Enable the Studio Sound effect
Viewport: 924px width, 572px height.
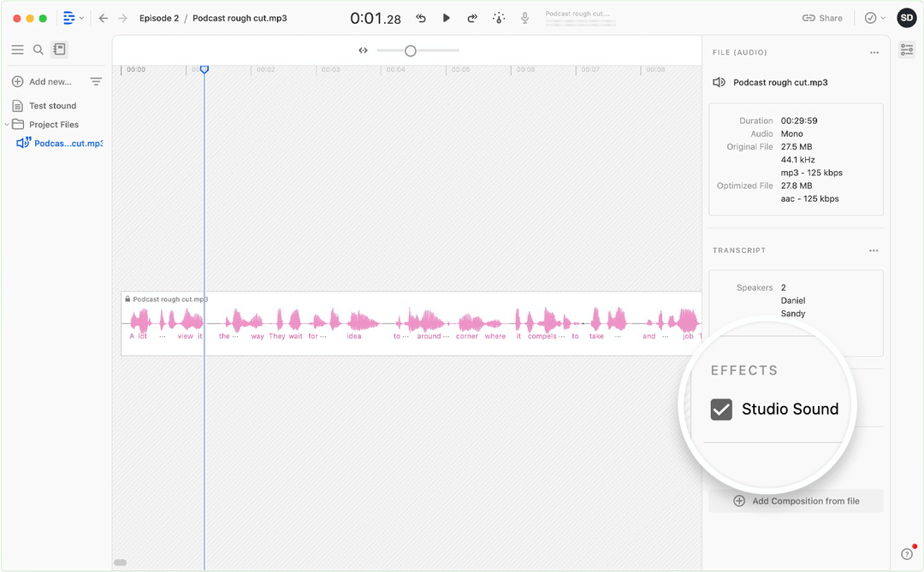pyautogui.click(x=721, y=410)
